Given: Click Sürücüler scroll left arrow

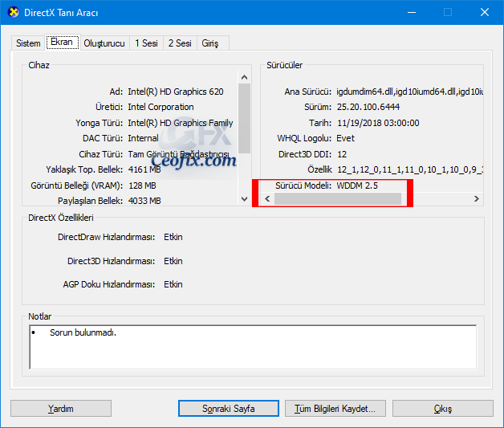Looking at the screenshot, I should click(267, 198).
